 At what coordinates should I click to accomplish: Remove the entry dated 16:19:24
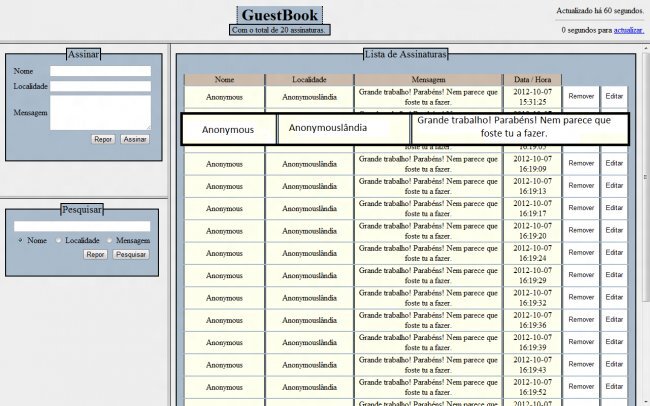[x=581, y=253]
